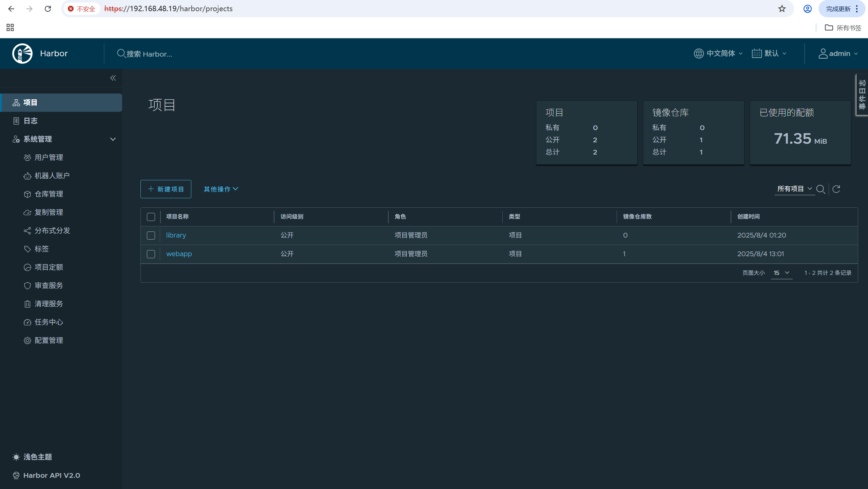Open the admin user dropdown
Screen dimensions: 868x489
(x=838, y=54)
